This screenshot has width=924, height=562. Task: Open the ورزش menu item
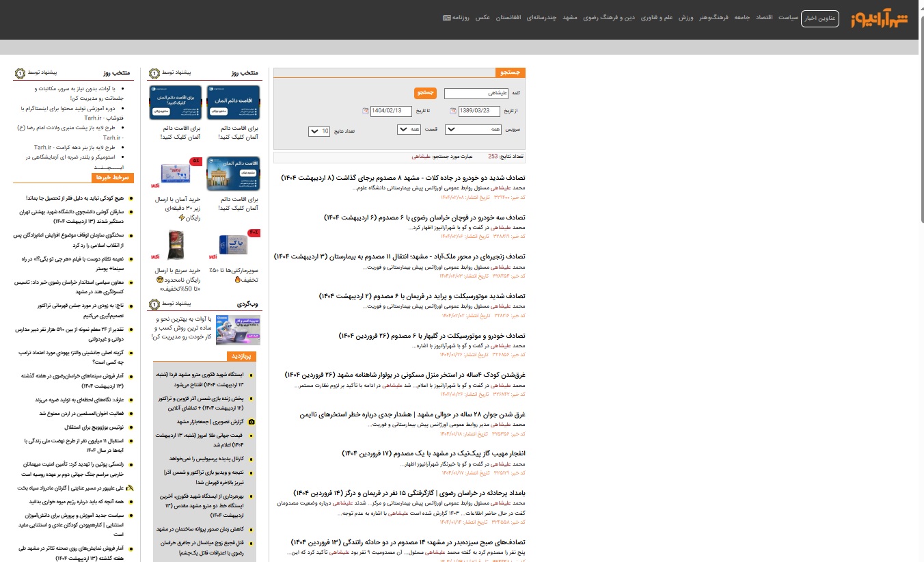(686, 17)
